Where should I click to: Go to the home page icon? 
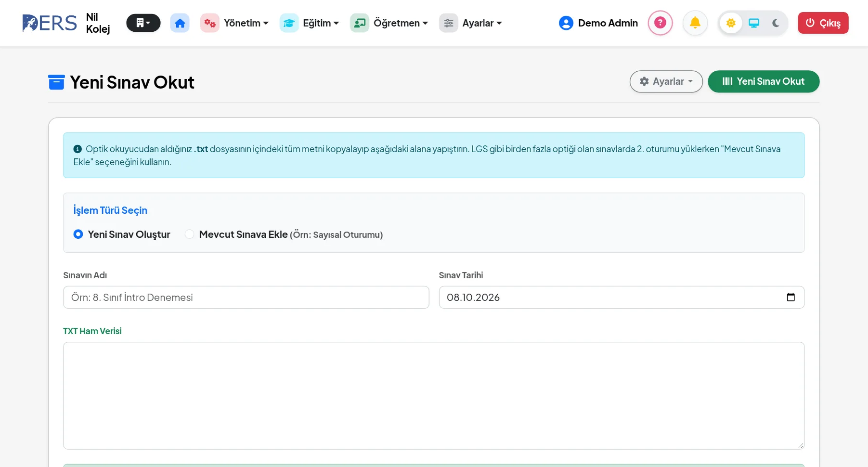point(180,23)
